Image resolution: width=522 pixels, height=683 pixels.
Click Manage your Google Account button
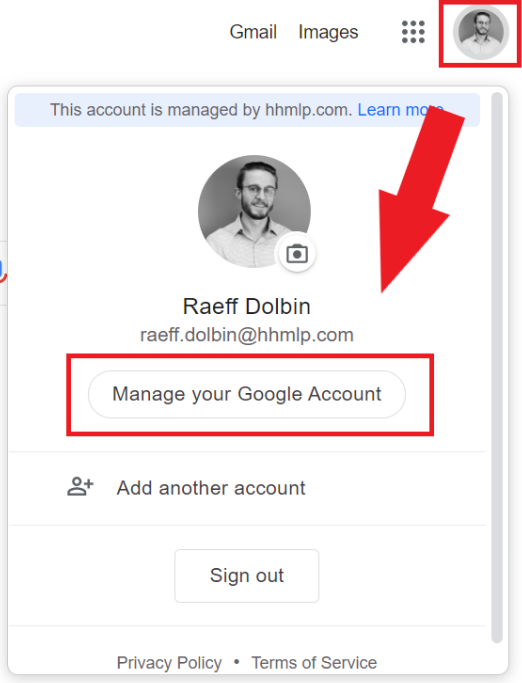pos(247,394)
